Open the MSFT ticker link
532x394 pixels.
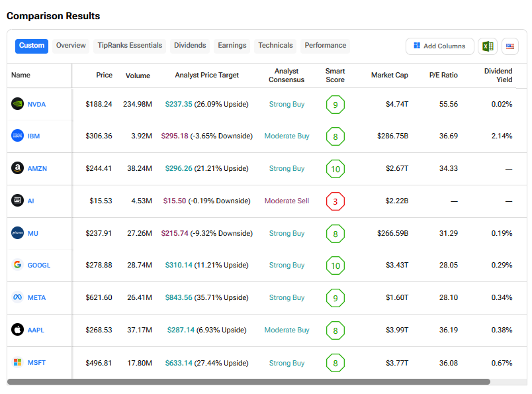tap(36, 363)
